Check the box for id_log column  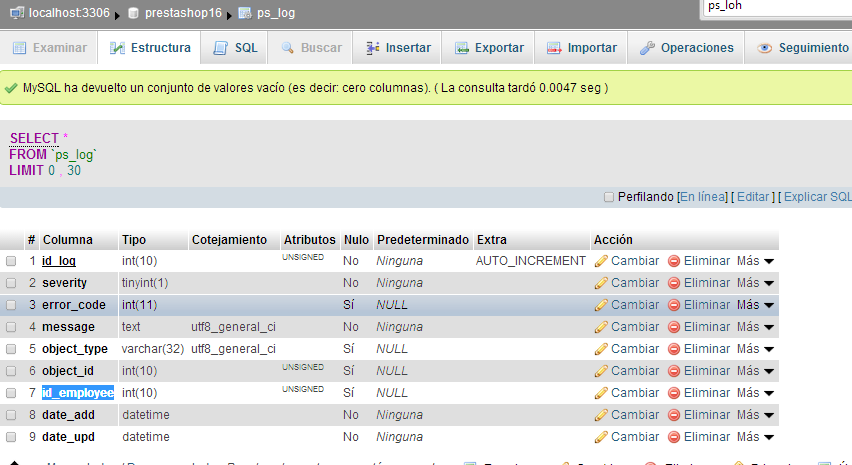pos(12,261)
